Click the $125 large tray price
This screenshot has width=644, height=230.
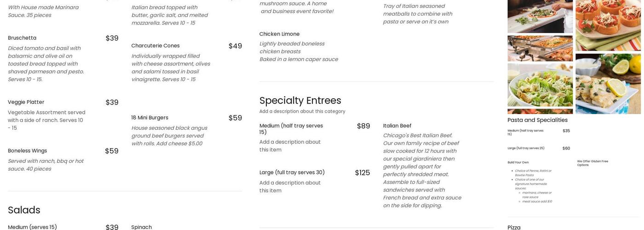click(x=362, y=173)
